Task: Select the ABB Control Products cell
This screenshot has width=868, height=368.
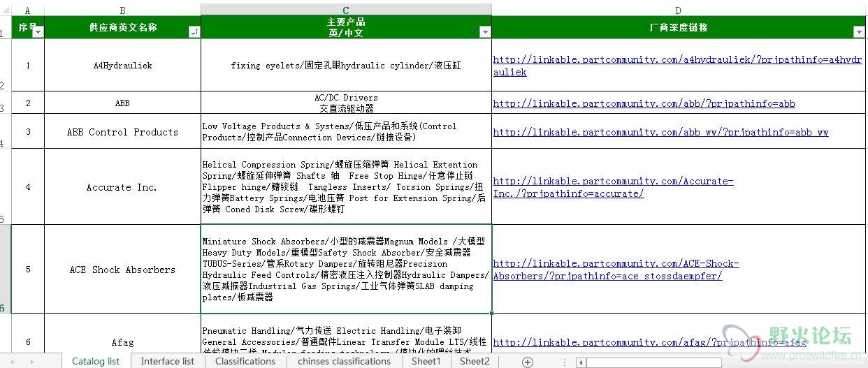Action: tap(122, 132)
